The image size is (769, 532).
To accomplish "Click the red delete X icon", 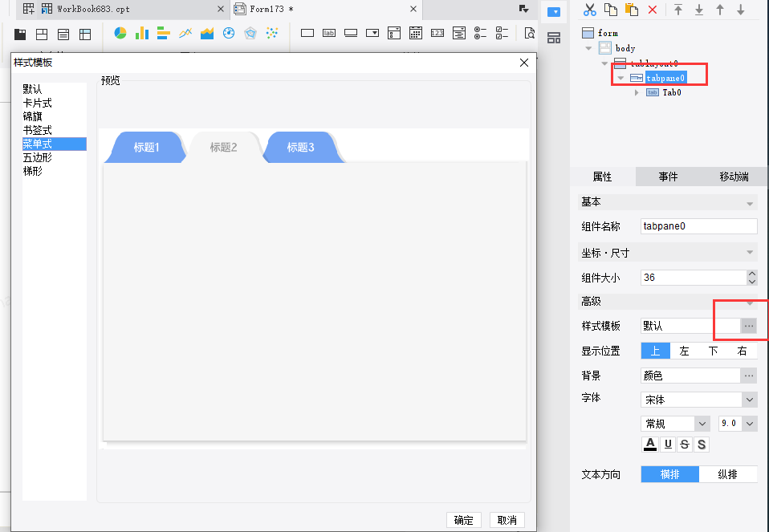I will coord(653,10).
